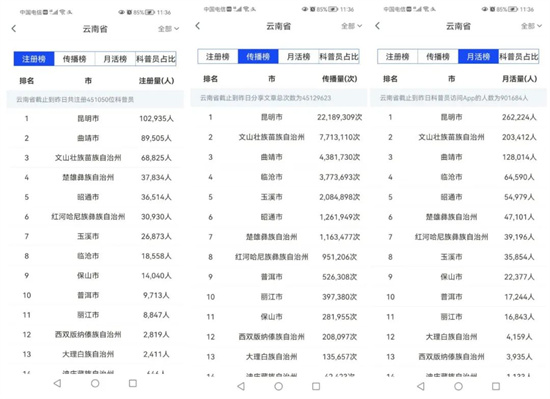Tap recent apps square in middle screen
This screenshot has width=550, height=399.
[316, 386]
